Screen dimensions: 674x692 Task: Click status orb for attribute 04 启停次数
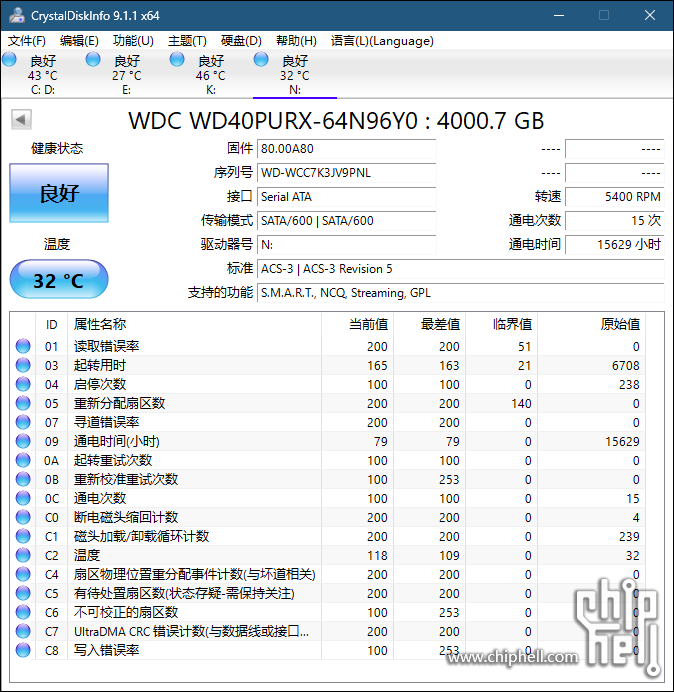23,384
